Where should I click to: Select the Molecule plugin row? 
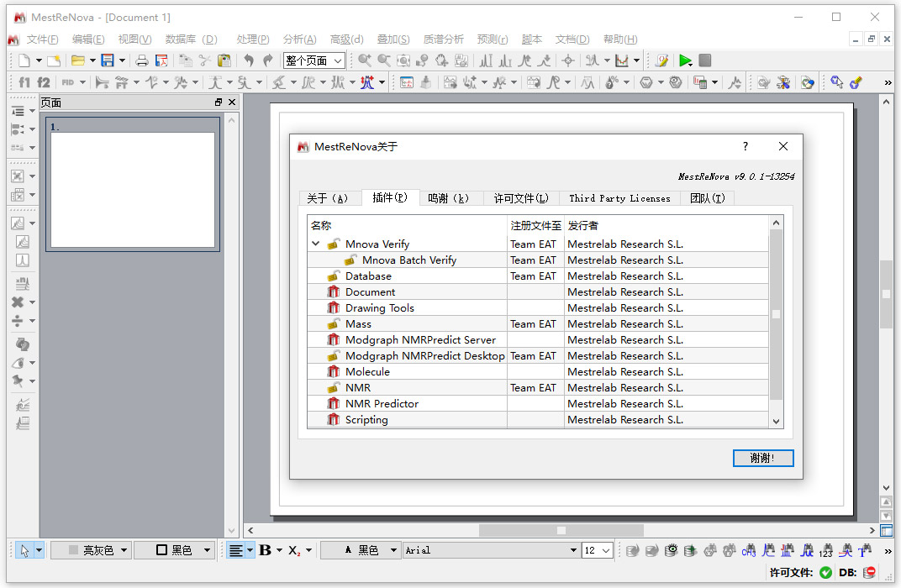[539, 371]
